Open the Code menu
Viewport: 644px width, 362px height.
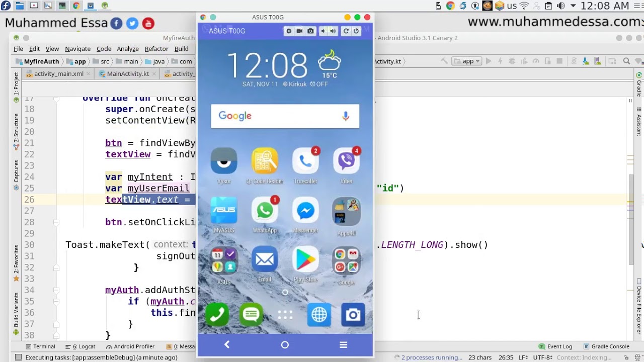click(104, 49)
